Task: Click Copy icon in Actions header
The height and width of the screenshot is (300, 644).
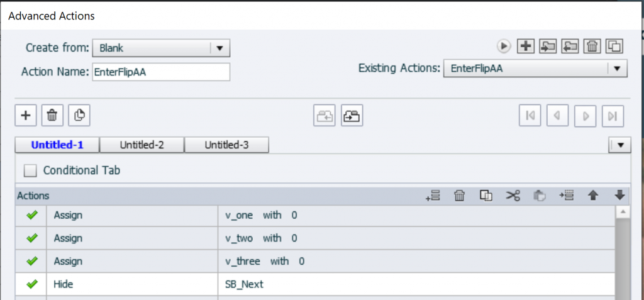Action: (x=486, y=196)
